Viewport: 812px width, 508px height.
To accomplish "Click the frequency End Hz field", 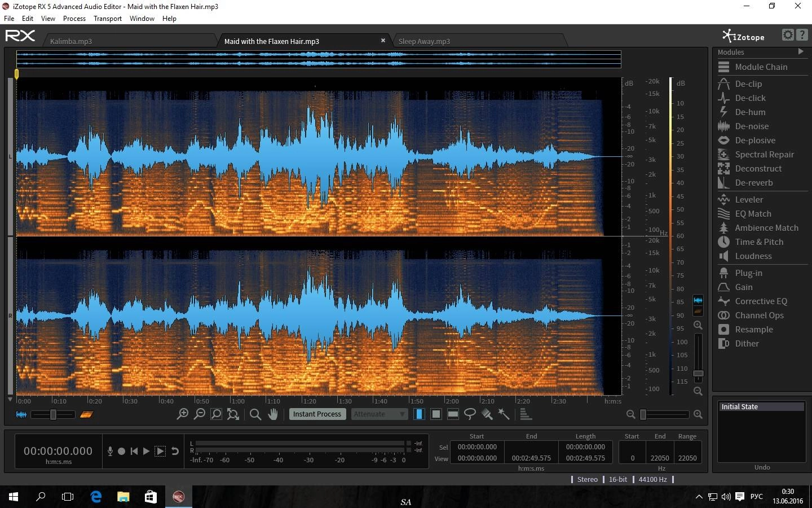I will click(x=660, y=458).
